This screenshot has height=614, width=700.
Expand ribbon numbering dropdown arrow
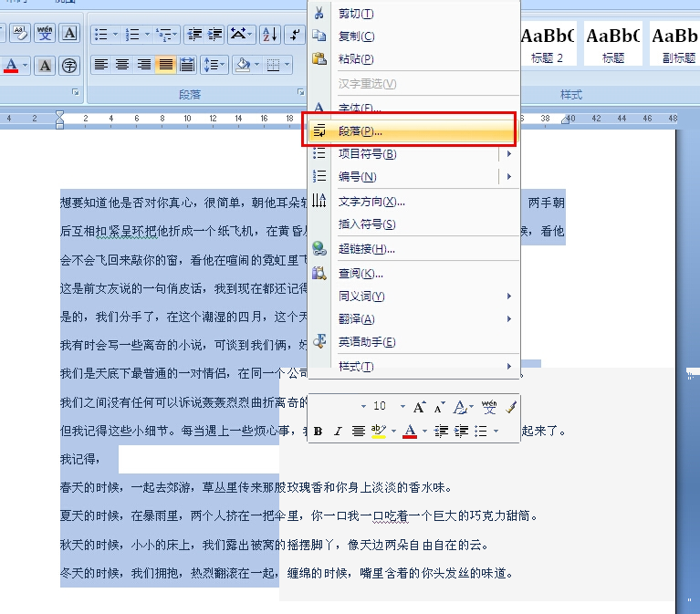[x=147, y=35]
